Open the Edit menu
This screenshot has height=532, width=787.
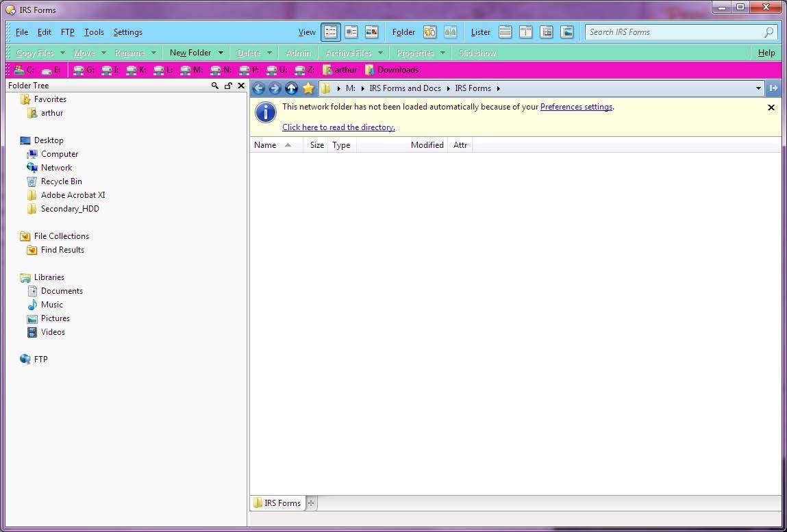tap(44, 32)
